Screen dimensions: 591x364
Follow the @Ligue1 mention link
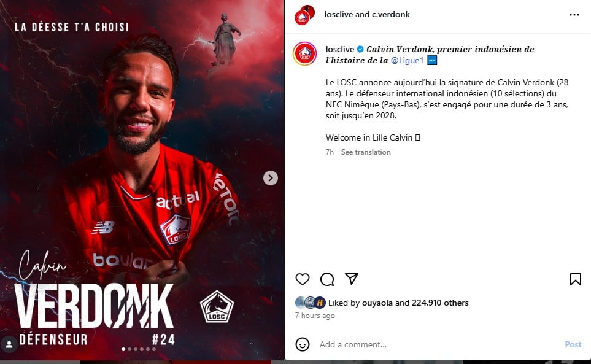[407, 60]
